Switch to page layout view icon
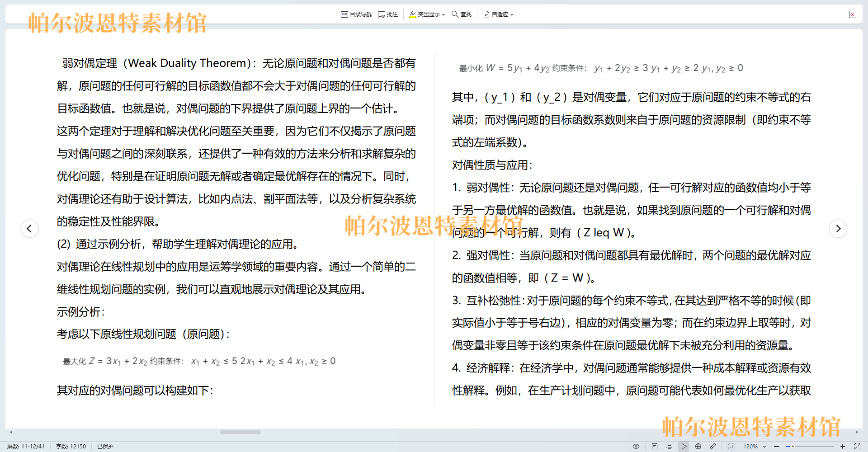The image size is (868, 452). 654,446
